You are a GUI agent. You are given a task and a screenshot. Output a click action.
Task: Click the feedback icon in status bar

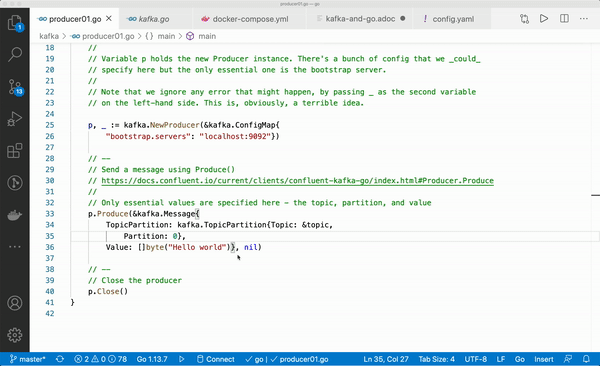coord(568,359)
